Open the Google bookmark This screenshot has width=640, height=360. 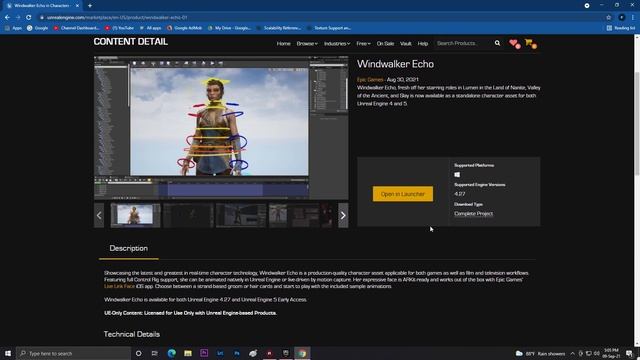[x=38, y=28]
